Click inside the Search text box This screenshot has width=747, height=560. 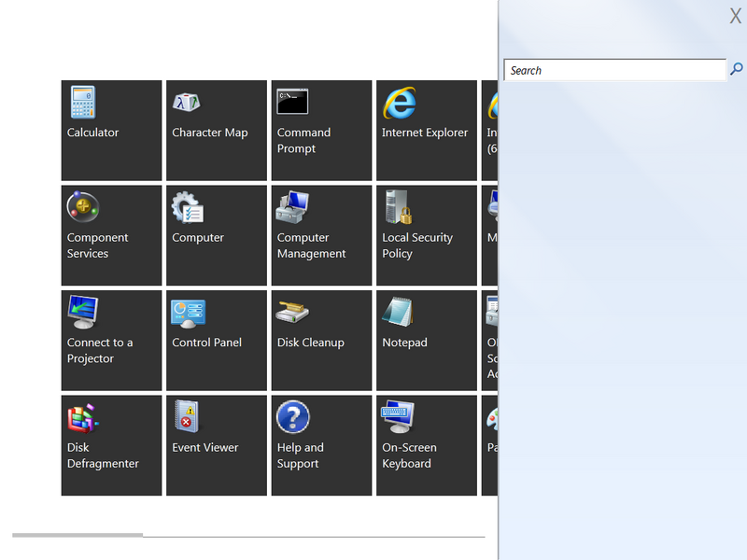(614, 70)
